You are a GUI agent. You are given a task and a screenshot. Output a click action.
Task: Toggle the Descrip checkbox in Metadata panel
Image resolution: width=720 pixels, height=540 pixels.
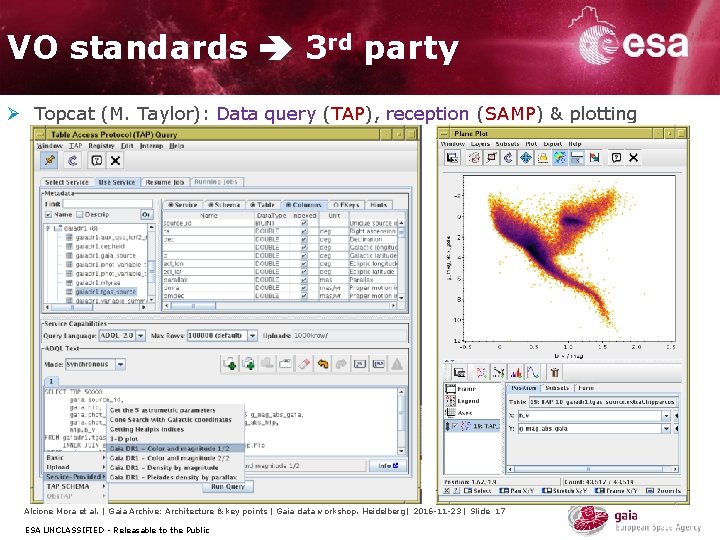tap(79, 214)
